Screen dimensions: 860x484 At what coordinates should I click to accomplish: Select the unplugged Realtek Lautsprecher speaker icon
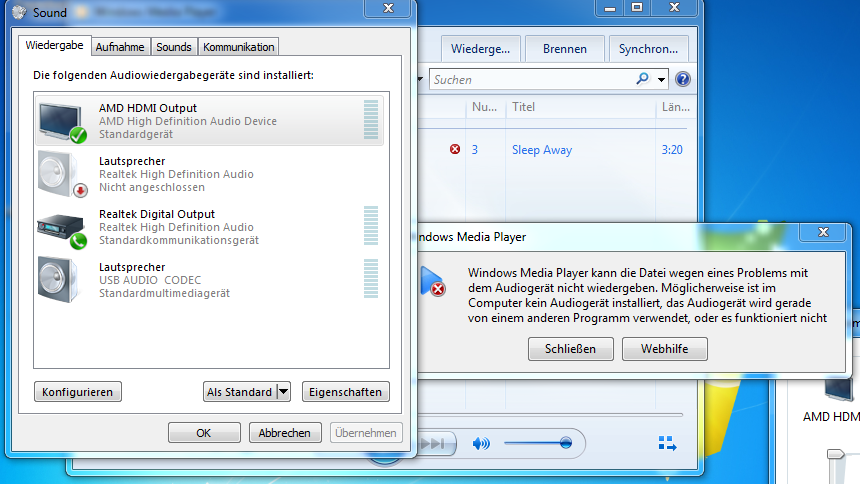(62, 175)
